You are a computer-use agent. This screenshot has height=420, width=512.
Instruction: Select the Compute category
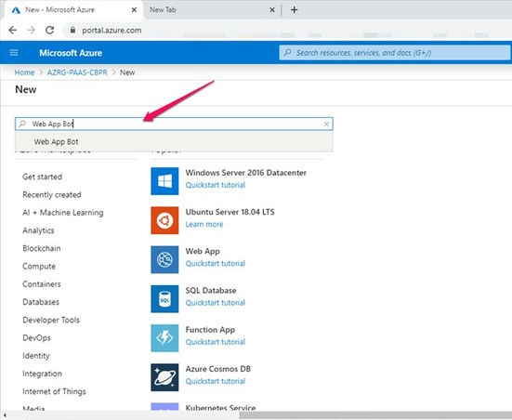click(x=39, y=266)
